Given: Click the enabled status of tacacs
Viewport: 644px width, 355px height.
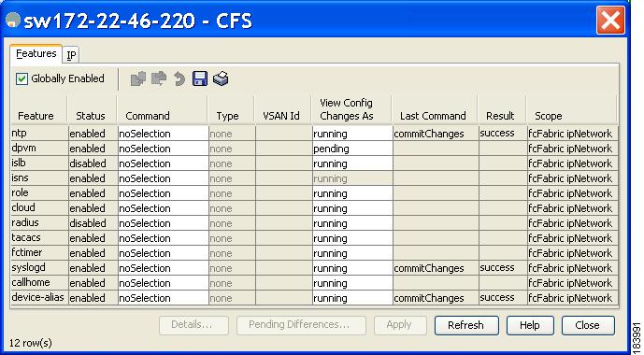Looking at the screenshot, I should [x=93, y=238].
